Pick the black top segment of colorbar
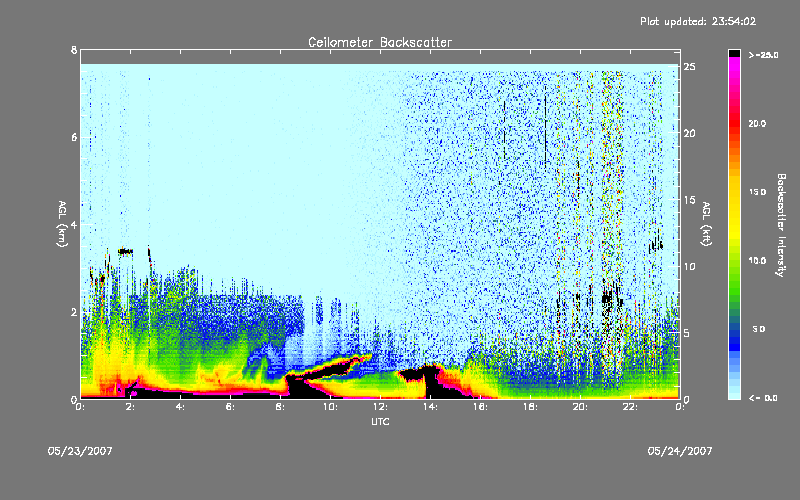The height and width of the screenshot is (500, 800). click(x=734, y=53)
